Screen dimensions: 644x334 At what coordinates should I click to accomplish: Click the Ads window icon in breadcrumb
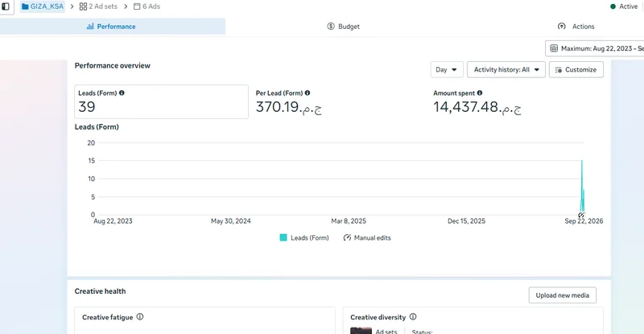click(x=137, y=6)
